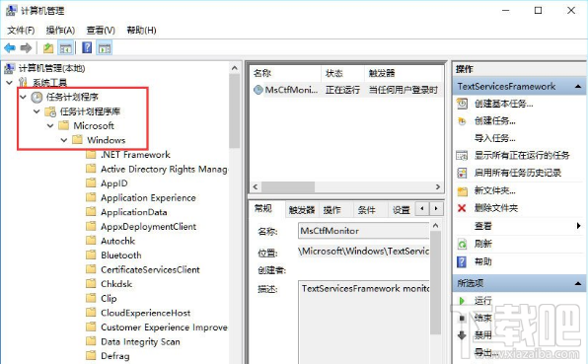Click 启用所有任务历史记录 action text
The image size is (588, 364).
tap(518, 173)
